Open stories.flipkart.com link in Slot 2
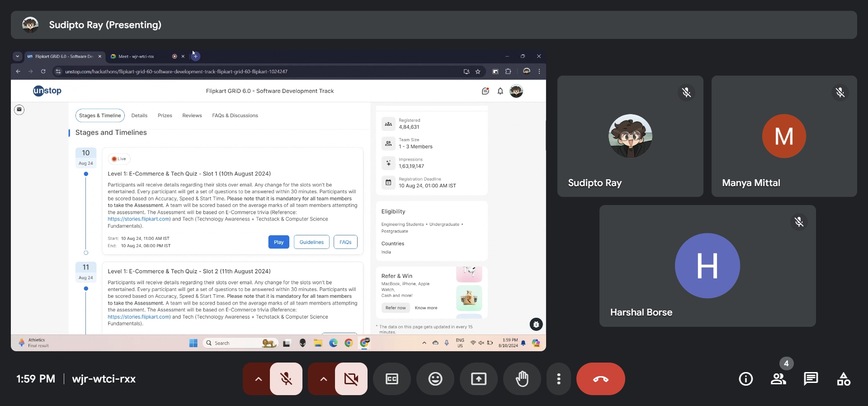 [139, 317]
